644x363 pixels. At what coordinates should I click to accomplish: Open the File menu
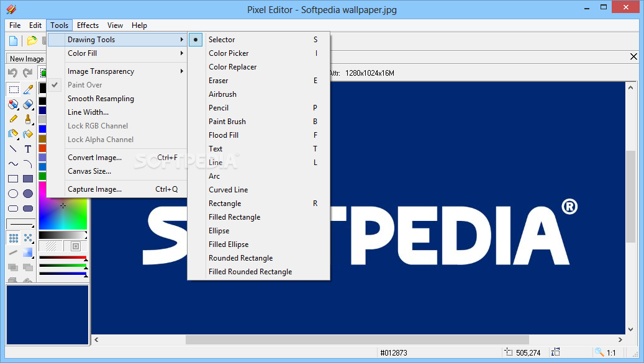point(15,25)
